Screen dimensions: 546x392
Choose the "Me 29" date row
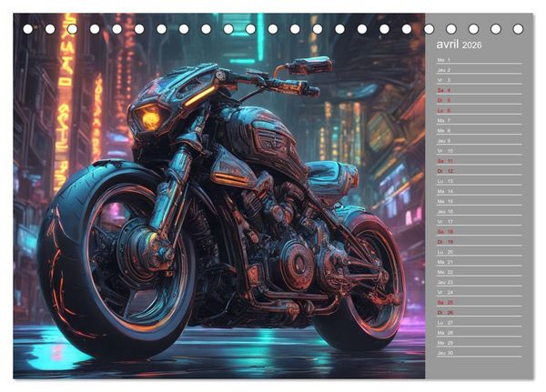(x=480, y=343)
